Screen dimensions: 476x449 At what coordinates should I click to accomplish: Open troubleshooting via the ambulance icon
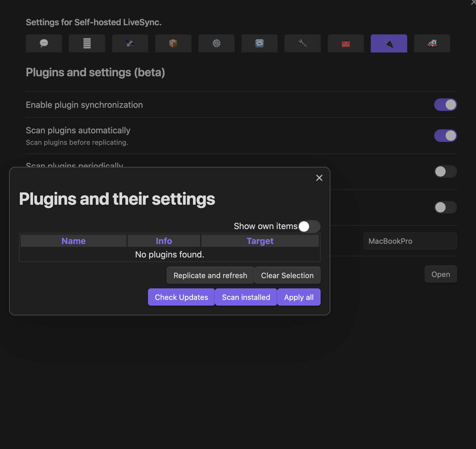(x=432, y=44)
